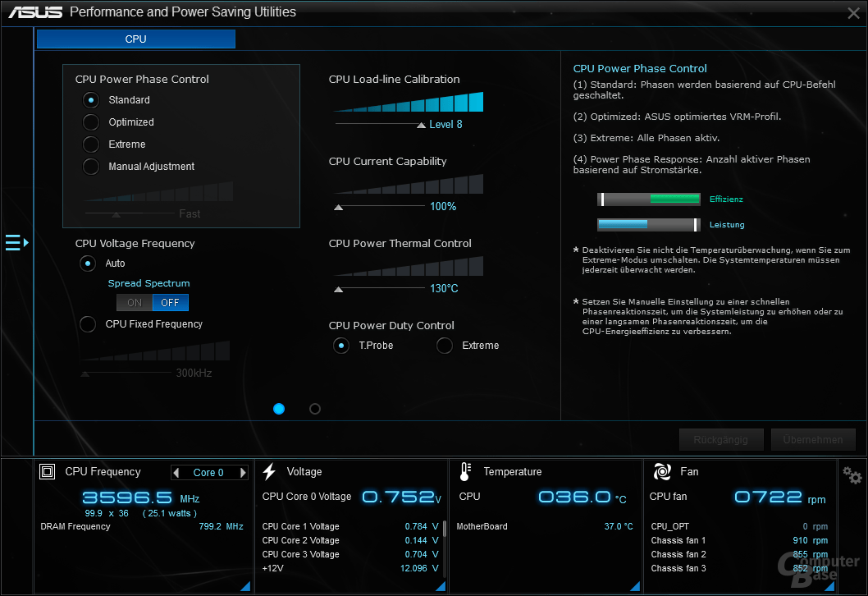Click the CPU Load-line Calibration slider handle
This screenshot has height=596, width=868.
[422, 125]
